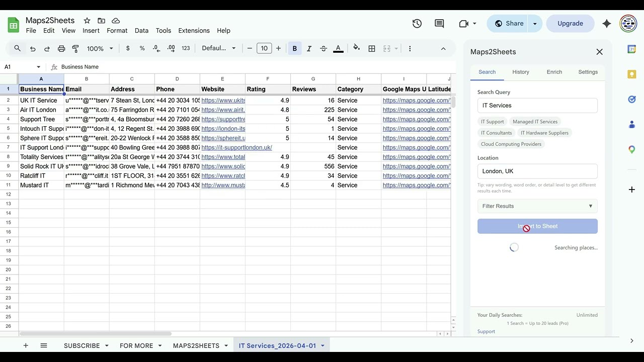This screenshot has height=362, width=644.
Task: Print the spreadsheet
Action: 61,48
